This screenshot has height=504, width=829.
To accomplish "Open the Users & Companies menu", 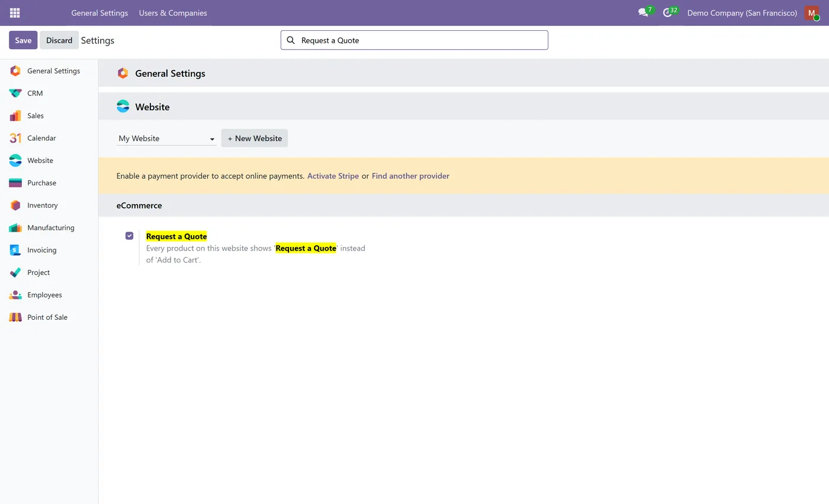I will [173, 13].
